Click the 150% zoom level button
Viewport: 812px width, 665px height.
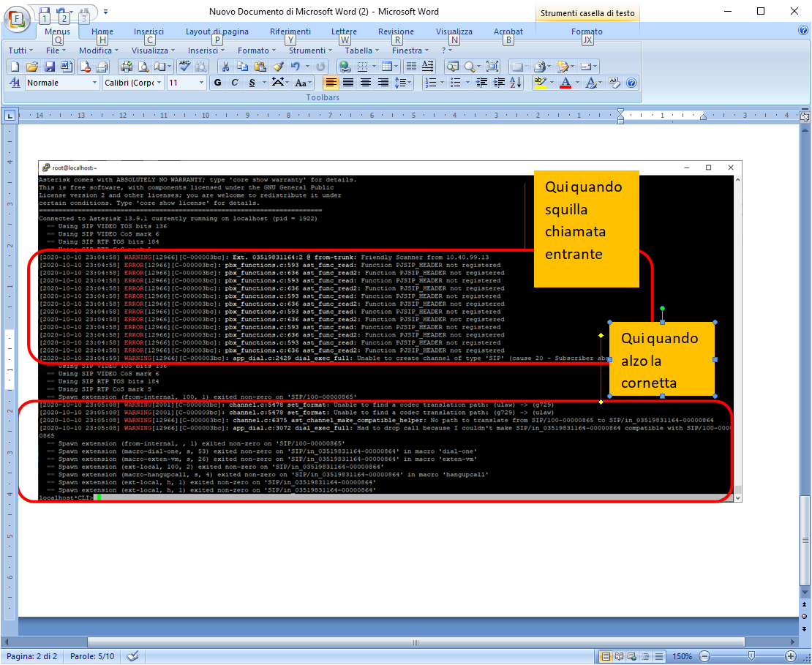click(x=682, y=656)
